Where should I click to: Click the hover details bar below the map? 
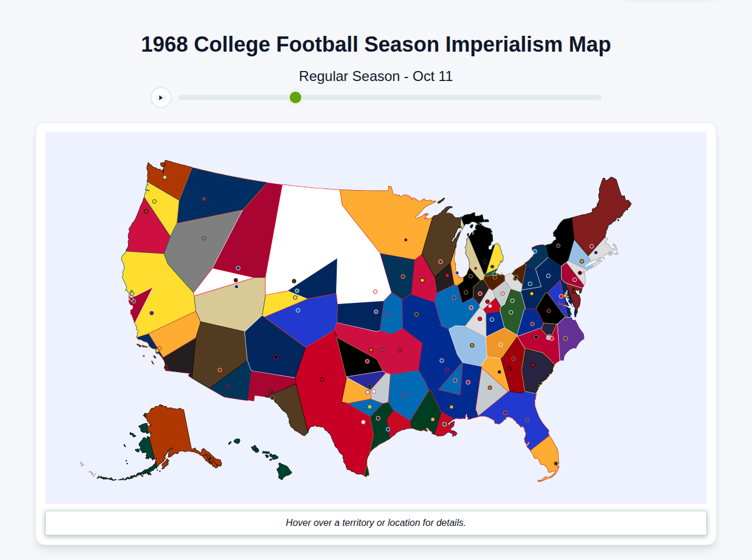376,522
